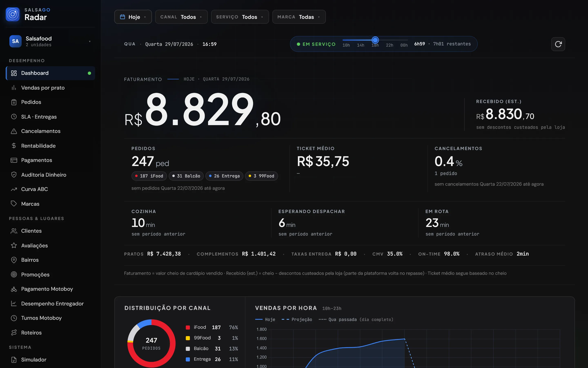Click the Vendas por prato bar-chart icon
The image size is (588, 368).
point(14,88)
